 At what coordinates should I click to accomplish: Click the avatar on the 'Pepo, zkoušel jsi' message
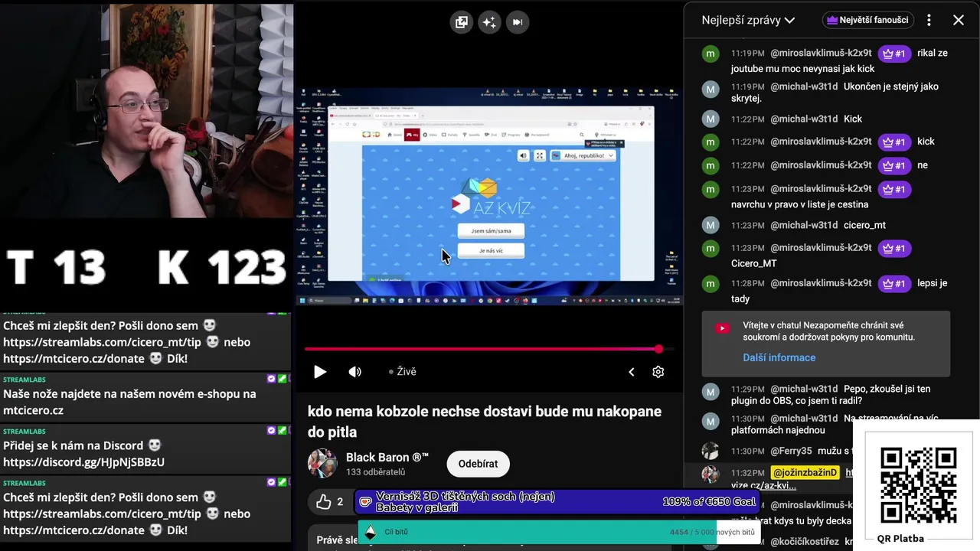710,392
